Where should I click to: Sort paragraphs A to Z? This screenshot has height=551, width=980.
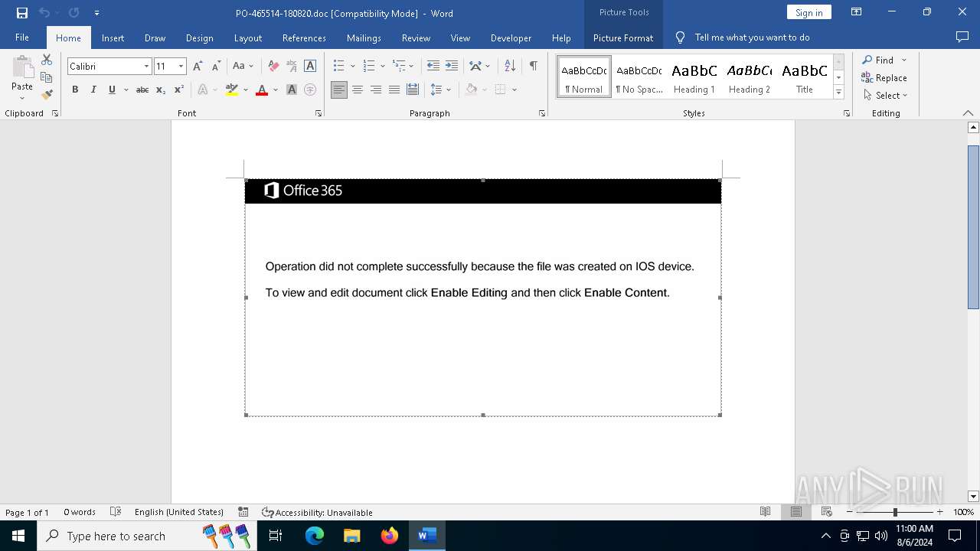tap(510, 66)
